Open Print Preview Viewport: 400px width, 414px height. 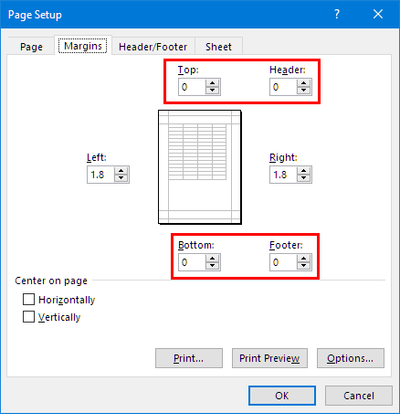coord(270,358)
